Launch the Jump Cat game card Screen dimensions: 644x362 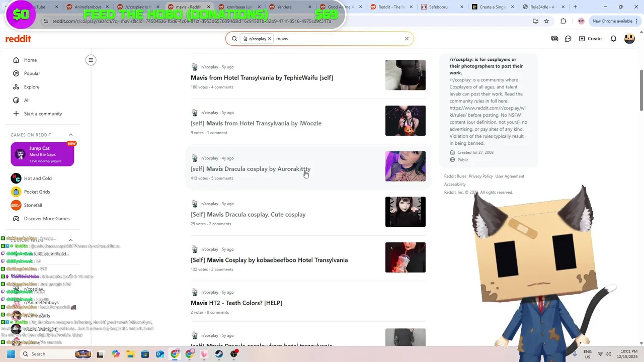click(x=42, y=154)
